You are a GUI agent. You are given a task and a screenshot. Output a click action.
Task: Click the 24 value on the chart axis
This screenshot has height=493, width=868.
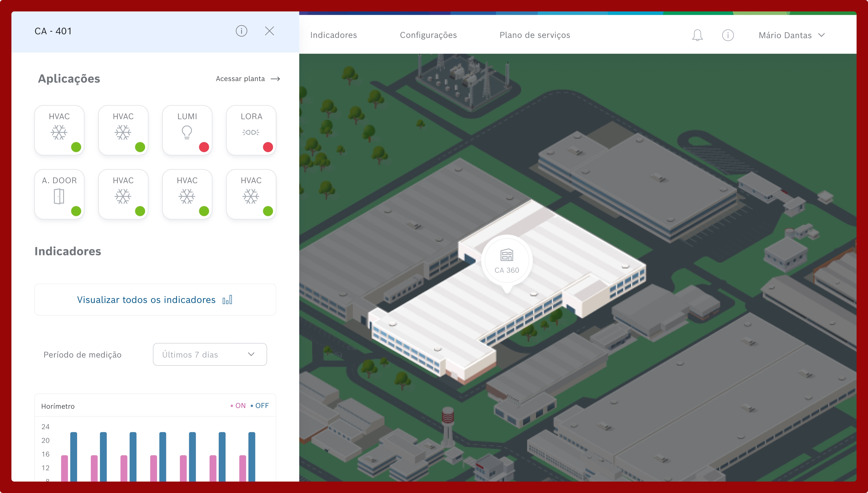(45, 427)
